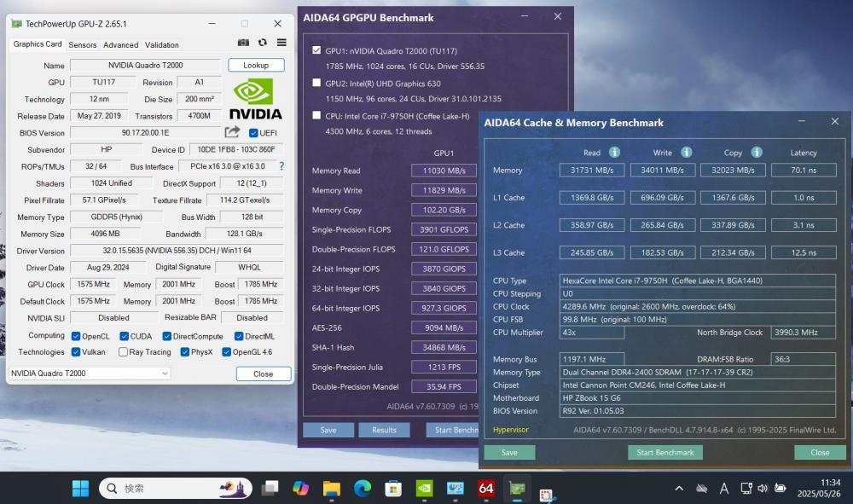Uncheck GPU1 nVIDIA Quadro T2000 checkbox
Screen dimensions: 853x504
pos(316,50)
